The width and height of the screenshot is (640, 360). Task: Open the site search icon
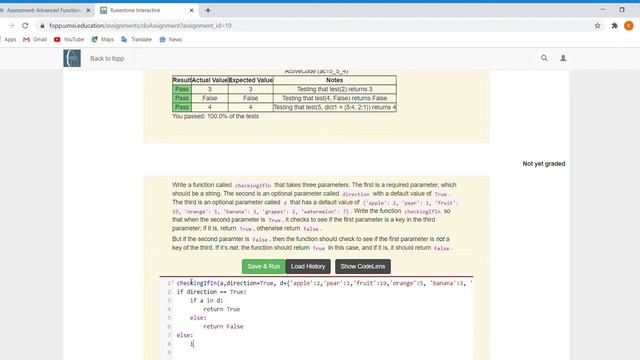pos(544,58)
